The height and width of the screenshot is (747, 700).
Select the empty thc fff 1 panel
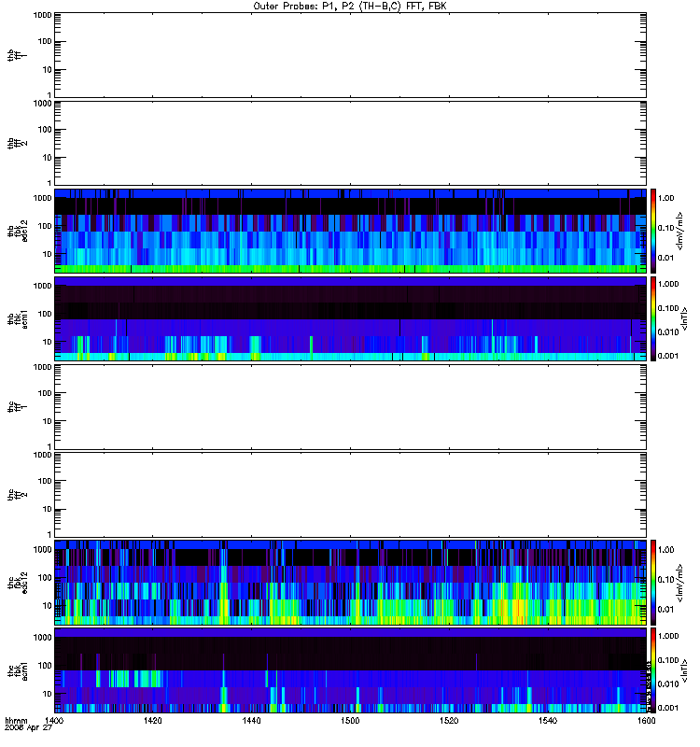click(x=350, y=407)
